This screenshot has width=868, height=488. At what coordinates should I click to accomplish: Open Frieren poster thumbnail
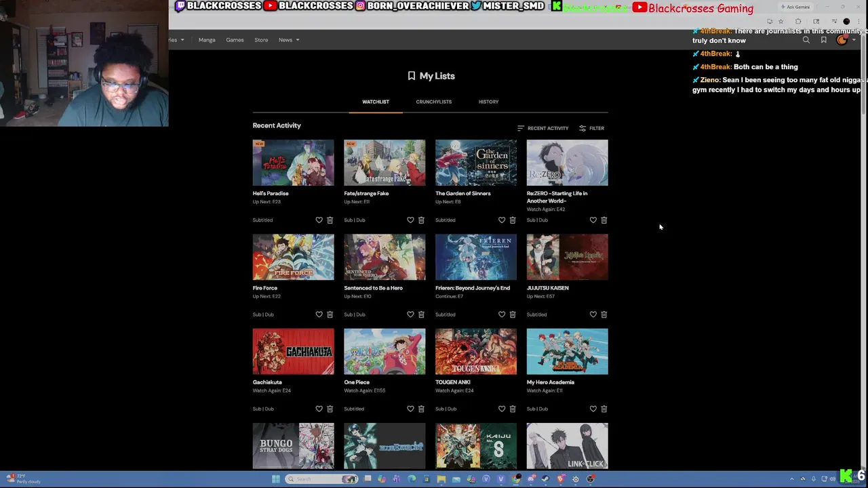(476, 257)
